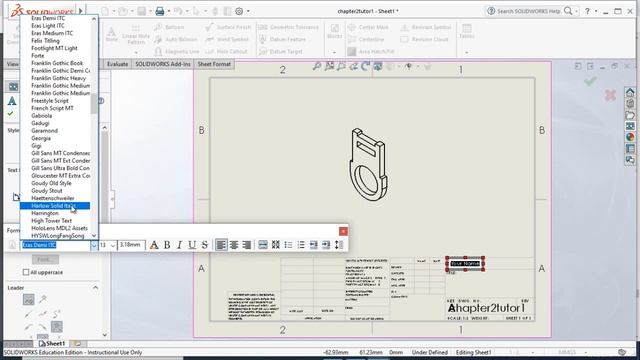Accept note with green checkmark in corner
The image size is (640, 360).
tap(590, 81)
